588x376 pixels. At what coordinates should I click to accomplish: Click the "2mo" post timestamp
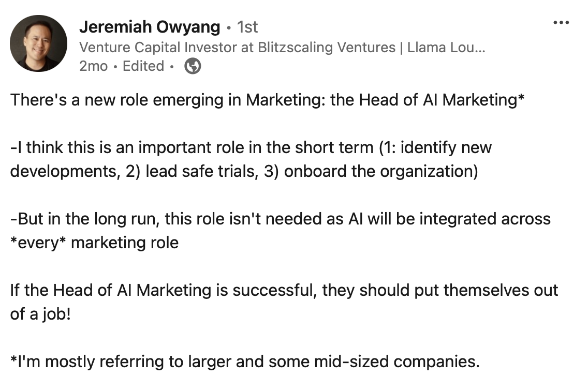93,66
